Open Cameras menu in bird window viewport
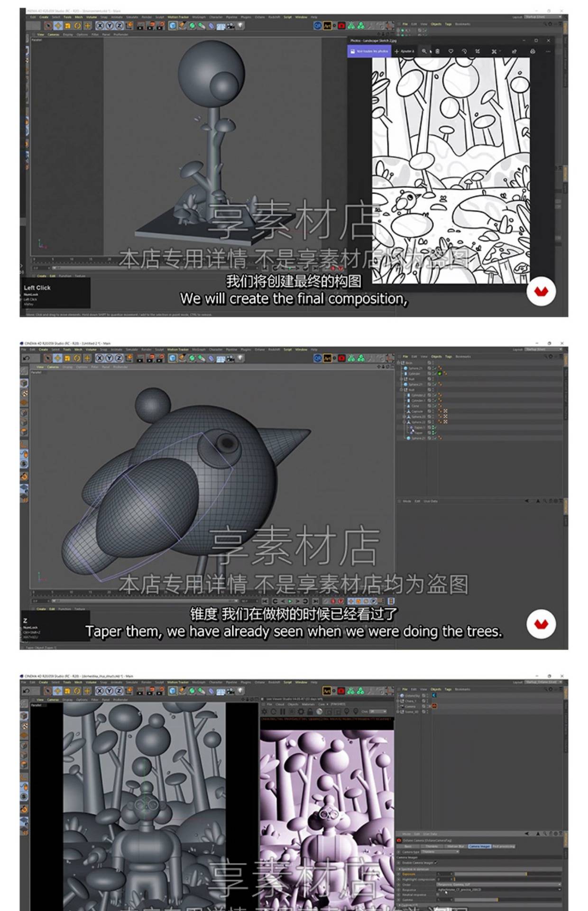 tap(53, 367)
